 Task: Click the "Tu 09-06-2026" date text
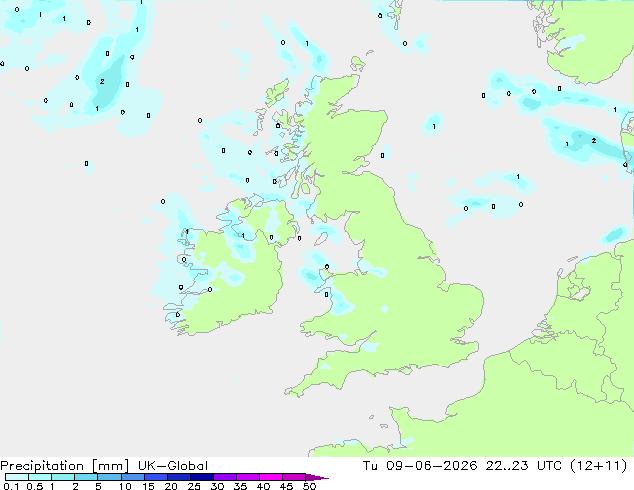[x=420, y=466]
